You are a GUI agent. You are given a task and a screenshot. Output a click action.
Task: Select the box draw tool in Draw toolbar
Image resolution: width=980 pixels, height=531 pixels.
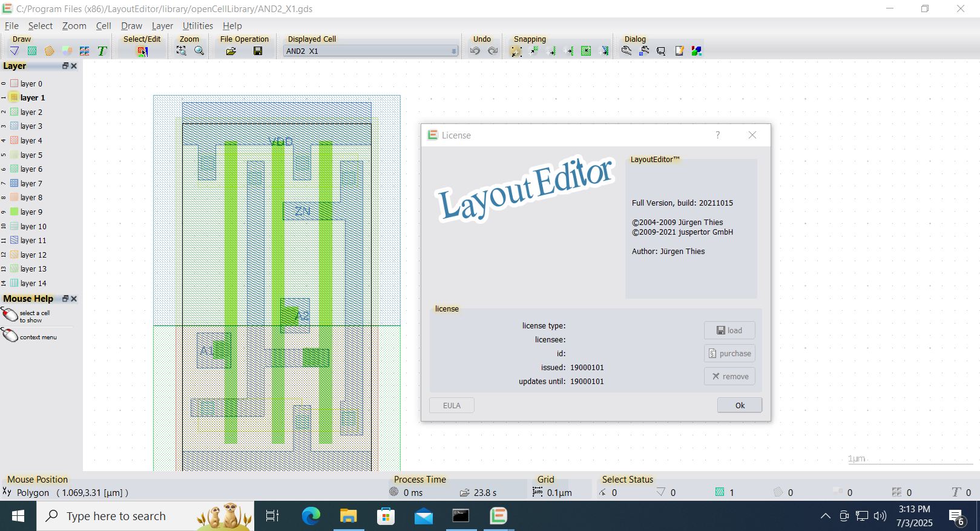tap(32, 51)
